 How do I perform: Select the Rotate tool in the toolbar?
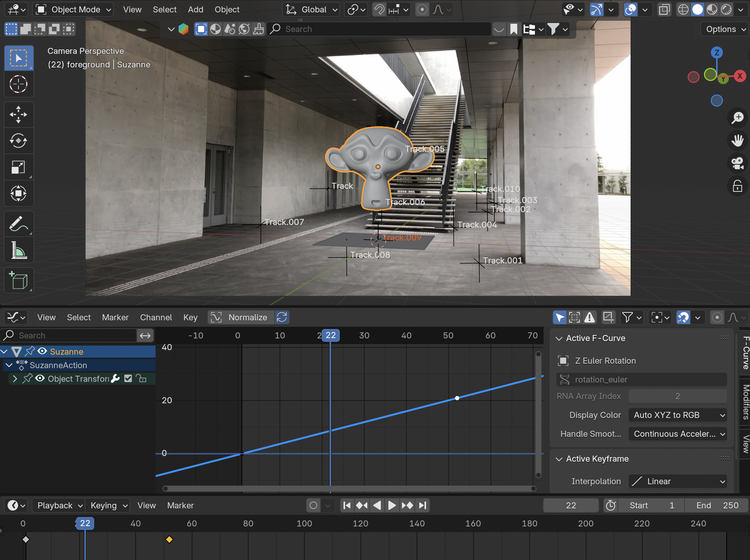(18, 141)
